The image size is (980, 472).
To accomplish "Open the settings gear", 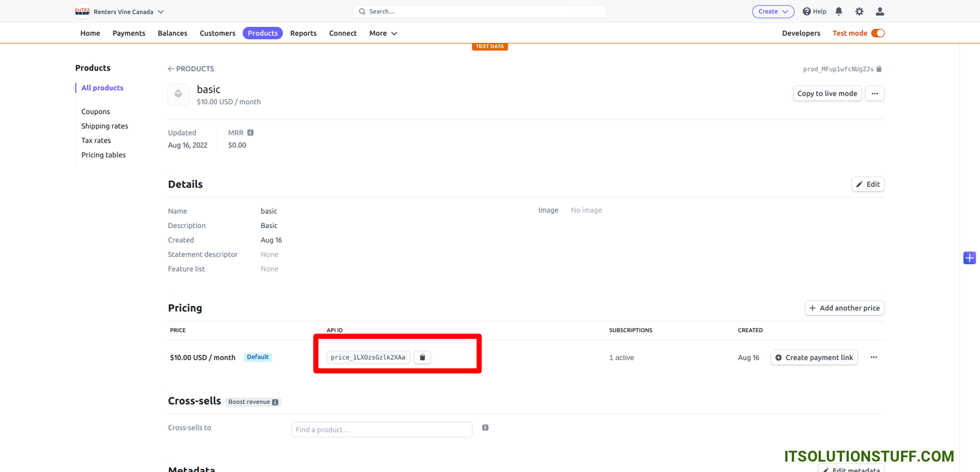I will 859,12.
